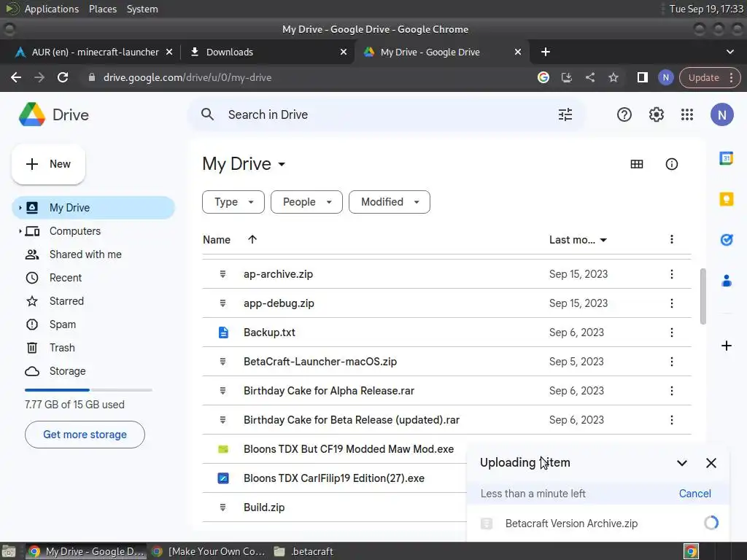
Task: Open more actions for BetaCraft-Launcher-macOS.zip
Action: coord(671,362)
